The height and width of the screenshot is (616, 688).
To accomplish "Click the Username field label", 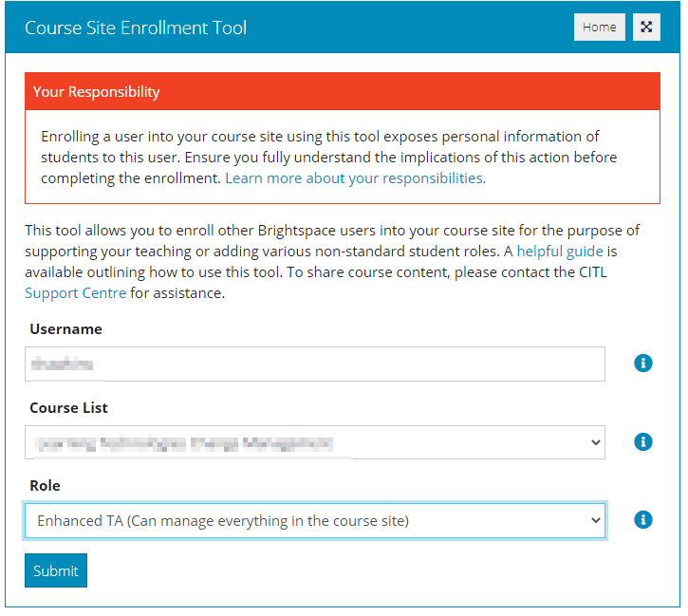I will [x=65, y=329].
